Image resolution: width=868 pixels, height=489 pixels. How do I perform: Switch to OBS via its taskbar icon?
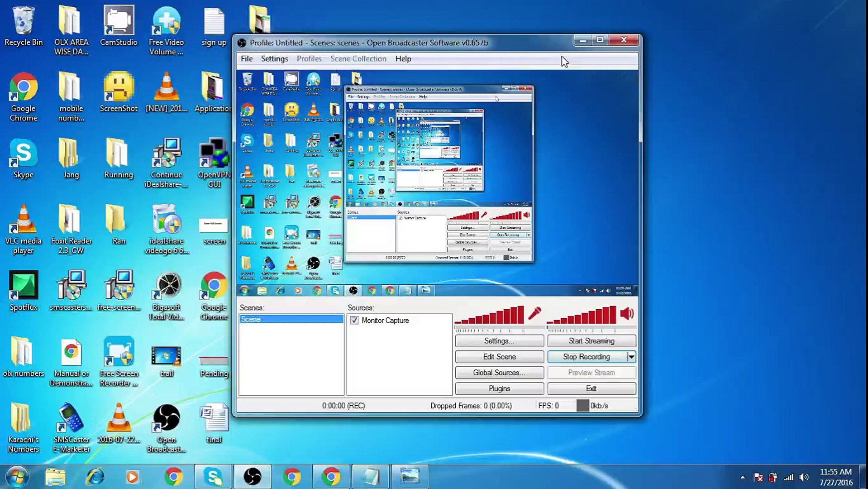pos(253,477)
